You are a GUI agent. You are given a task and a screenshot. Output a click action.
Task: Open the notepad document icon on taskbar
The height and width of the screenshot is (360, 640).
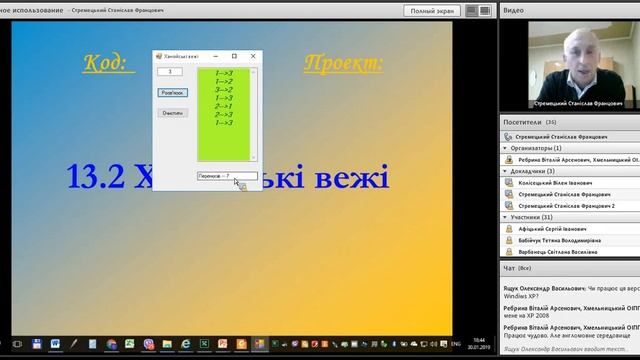(92, 344)
